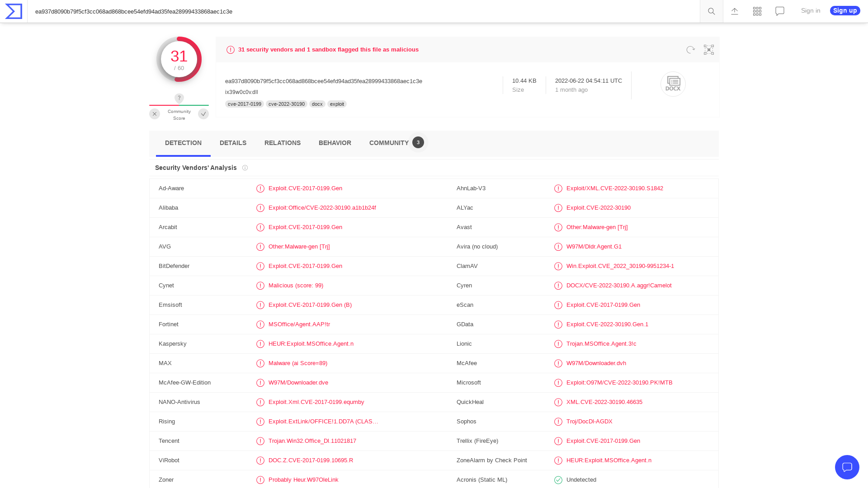Open the cve-2017-0199 tag filter

coord(244,103)
